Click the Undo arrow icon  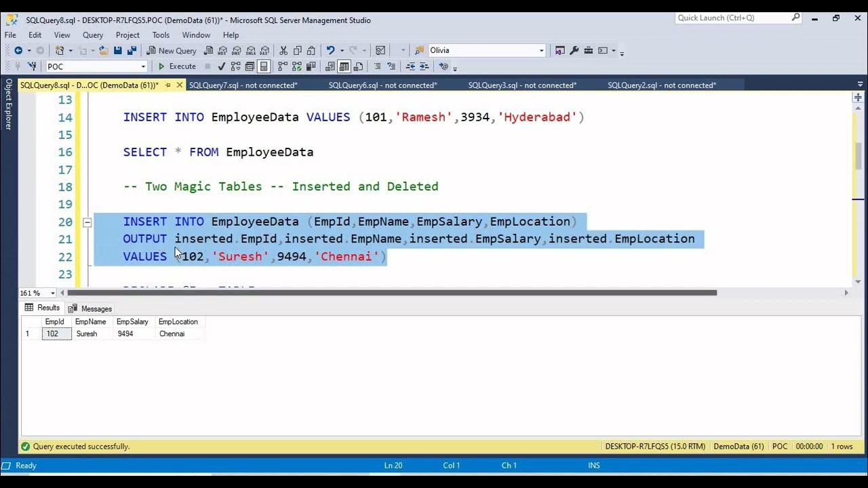(330, 50)
